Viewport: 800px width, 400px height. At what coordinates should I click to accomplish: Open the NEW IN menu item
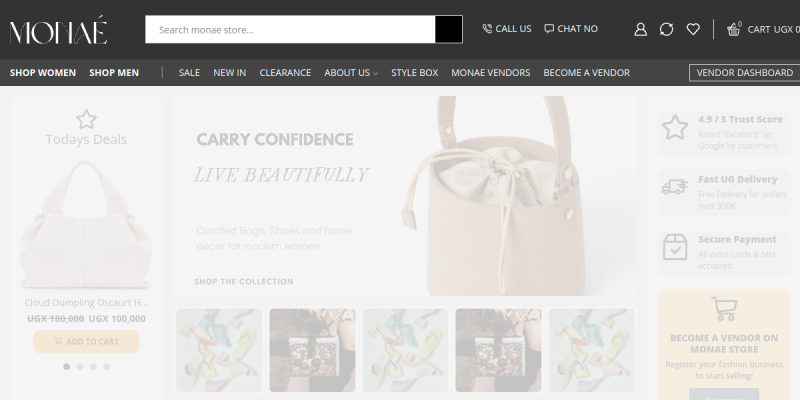click(x=230, y=72)
